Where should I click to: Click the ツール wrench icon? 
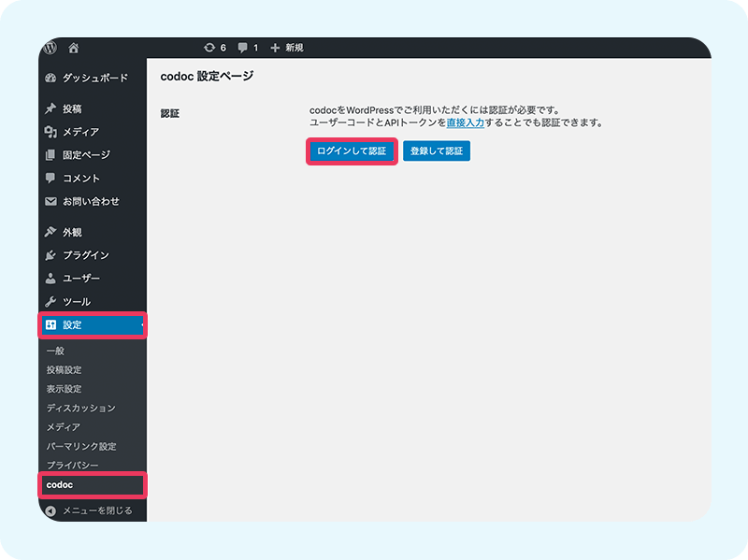tap(50, 301)
